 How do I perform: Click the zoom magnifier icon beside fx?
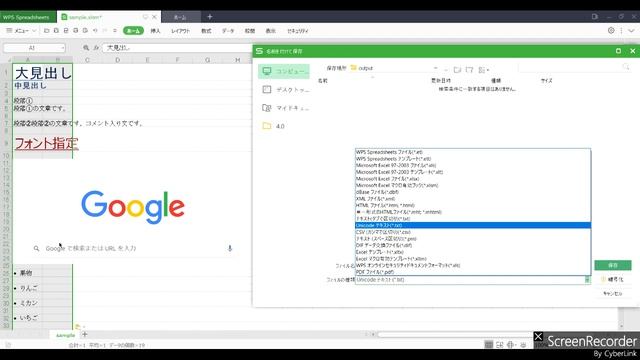pyautogui.click(x=86, y=48)
